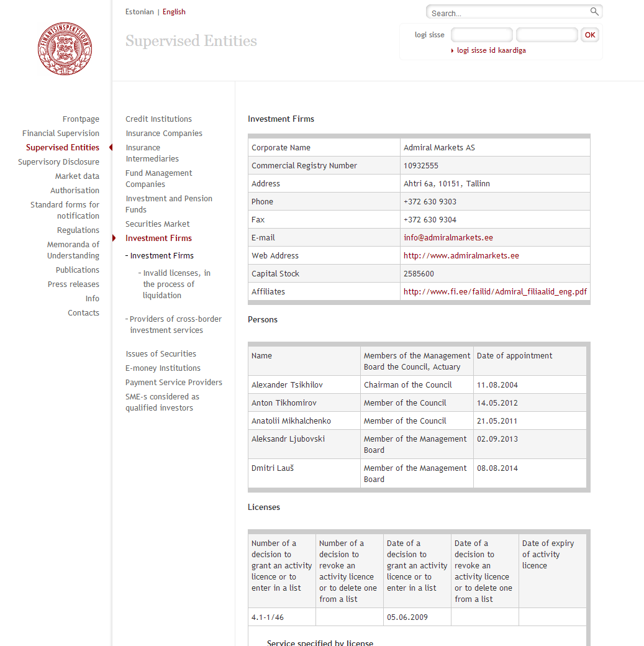Open the Info menu item

tap(93, 299)
